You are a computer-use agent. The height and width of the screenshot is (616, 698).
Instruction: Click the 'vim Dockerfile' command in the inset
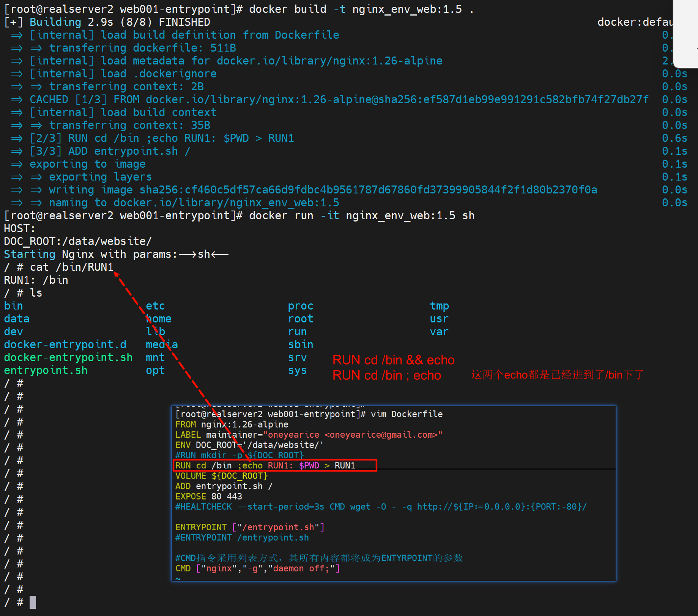(x=407, y=414)
